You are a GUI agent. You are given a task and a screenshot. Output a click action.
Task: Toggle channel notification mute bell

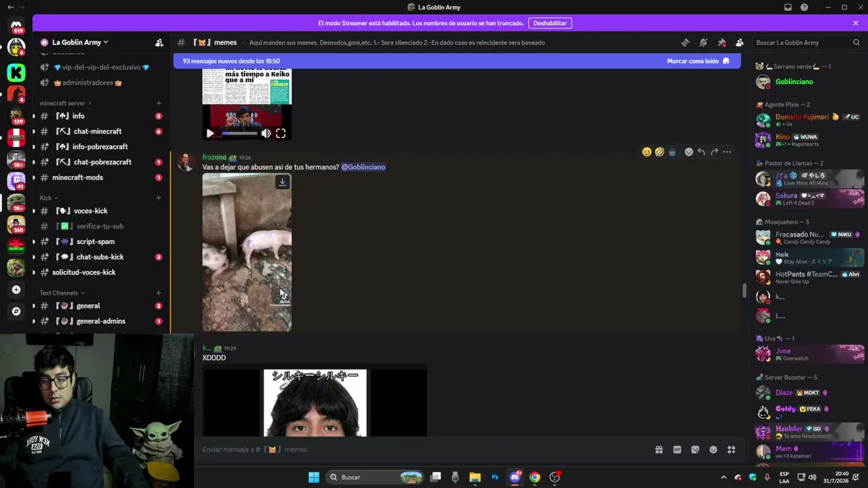[x=703, y=42]
